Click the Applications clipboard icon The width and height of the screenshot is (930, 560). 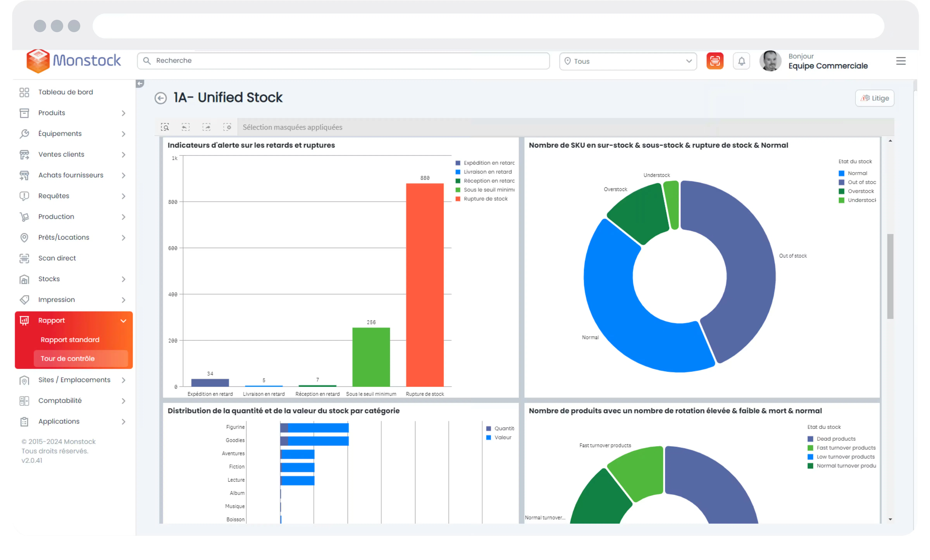pos(24,422)
